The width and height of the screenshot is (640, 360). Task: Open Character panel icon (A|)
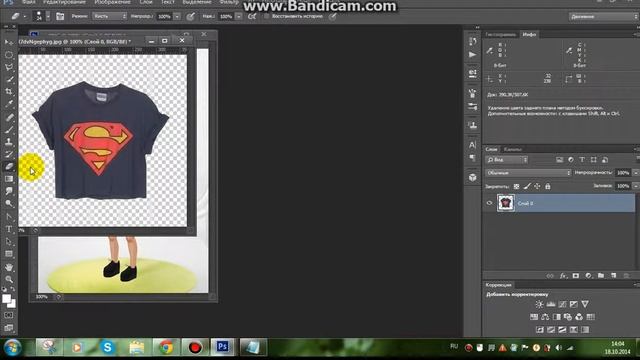pyautogui.click(x=473, y=145)
